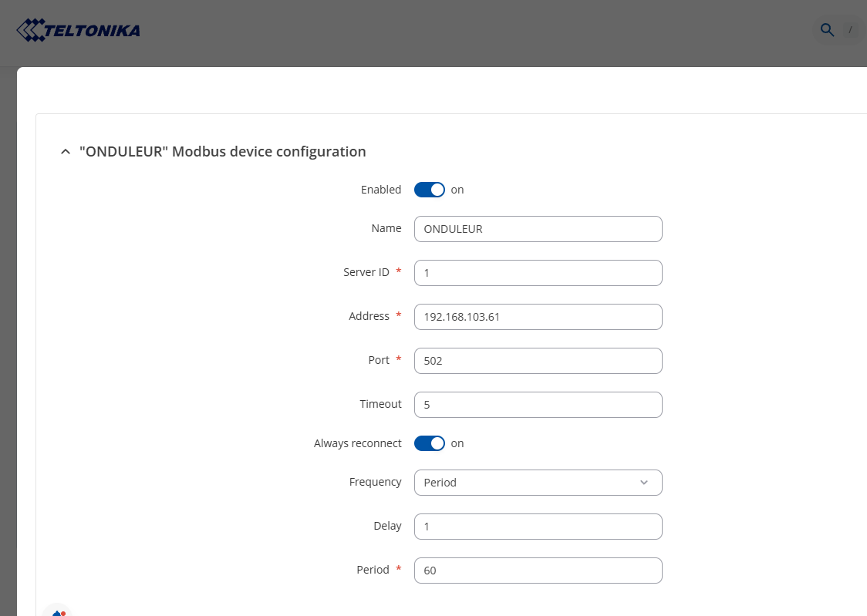Focus the Name field containing ONDULEUR
The width and height of the screenshot is (867, 616).
[x=538, y=229]
